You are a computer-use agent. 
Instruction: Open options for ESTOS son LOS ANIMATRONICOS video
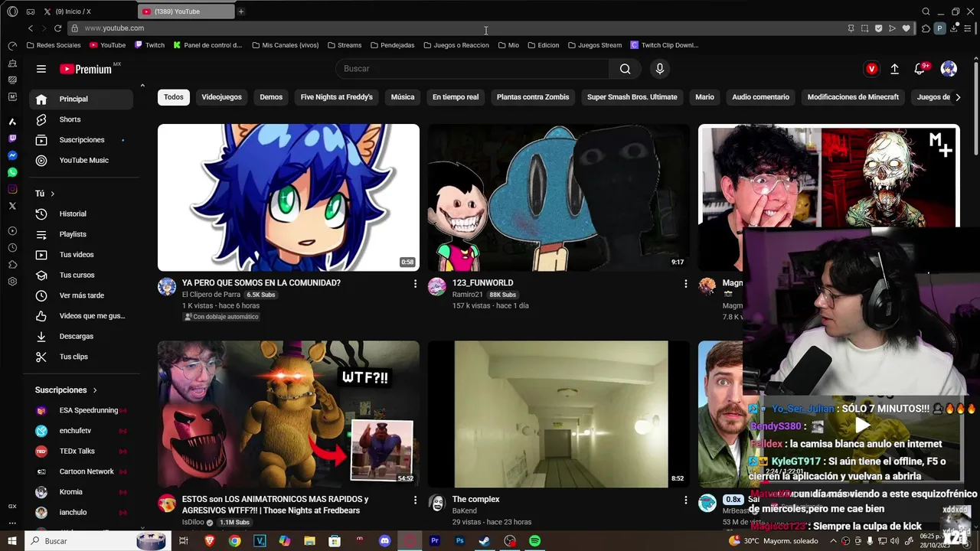(x=415, y=500)
